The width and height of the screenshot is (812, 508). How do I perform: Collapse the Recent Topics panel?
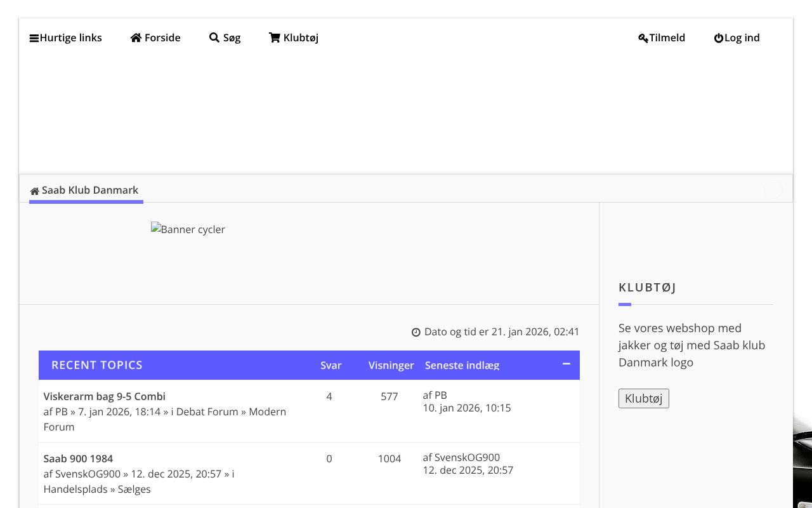[566, 364]
